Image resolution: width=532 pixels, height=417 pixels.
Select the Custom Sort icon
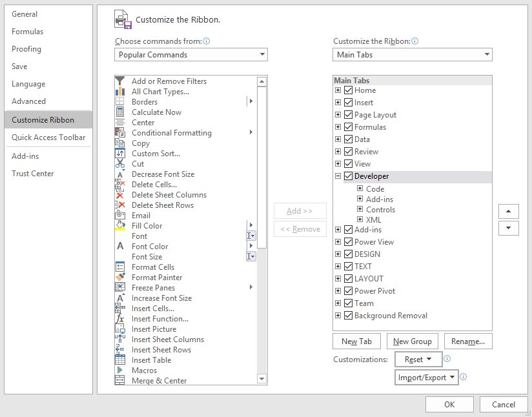pyautogui.click(x=120, y=154)
